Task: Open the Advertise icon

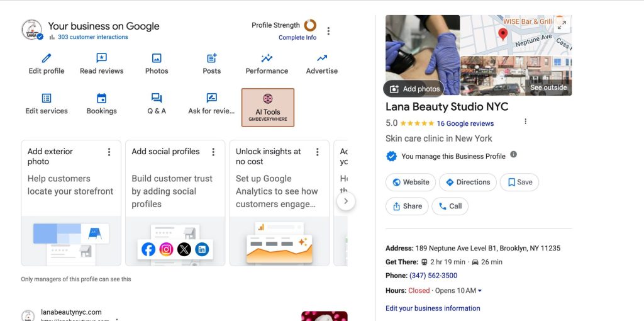Action: coord(322,59)
